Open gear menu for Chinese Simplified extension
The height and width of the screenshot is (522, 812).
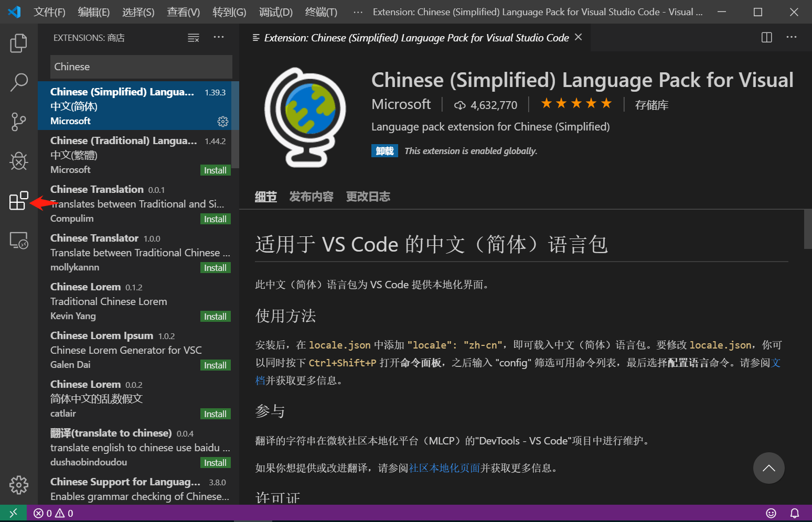coord(223,122)
